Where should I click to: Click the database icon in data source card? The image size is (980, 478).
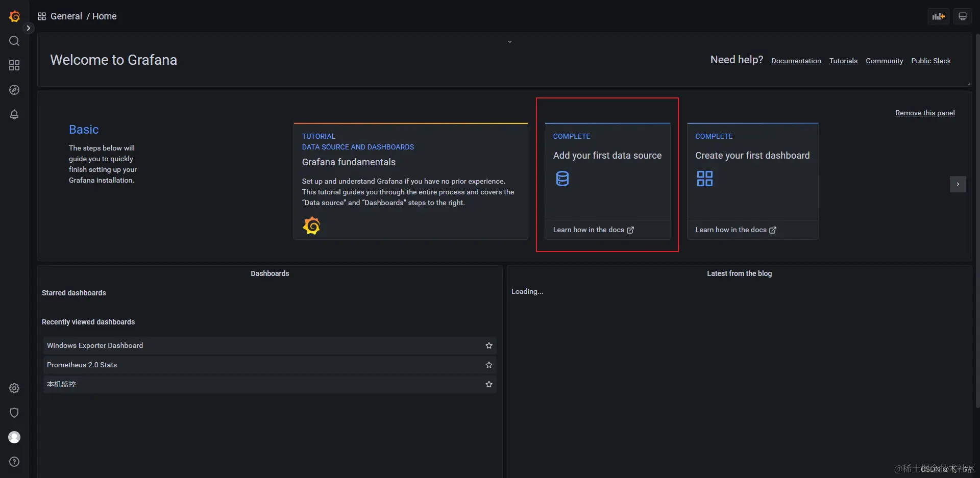click(x=562, y=179)
